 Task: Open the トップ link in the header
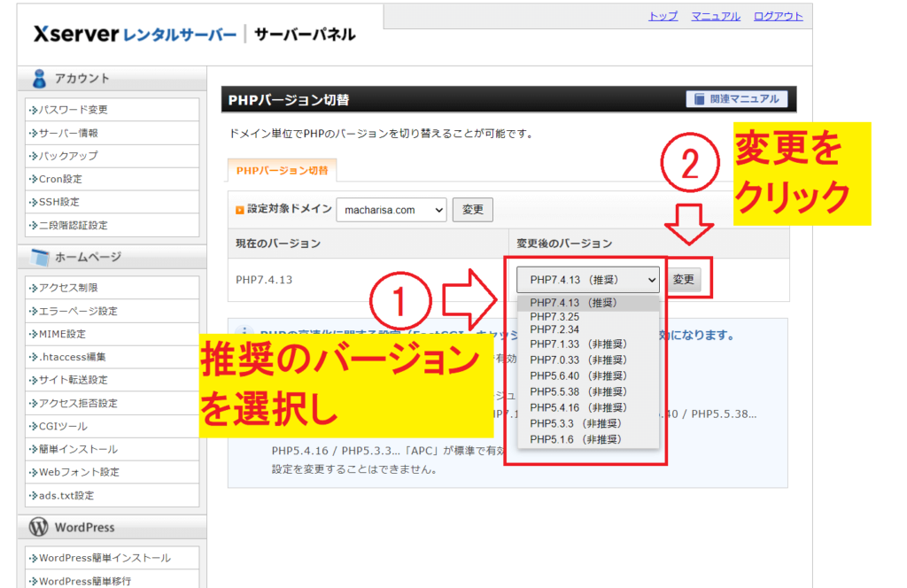[x=663, y=16]
